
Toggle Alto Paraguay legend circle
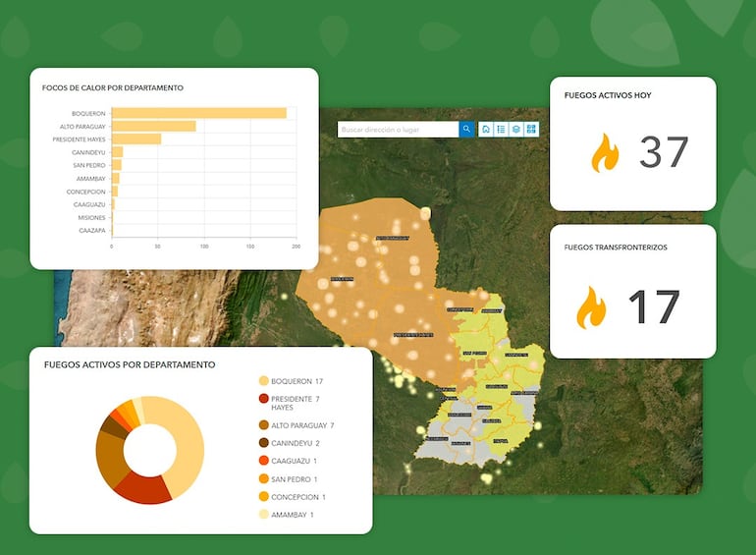263,425
